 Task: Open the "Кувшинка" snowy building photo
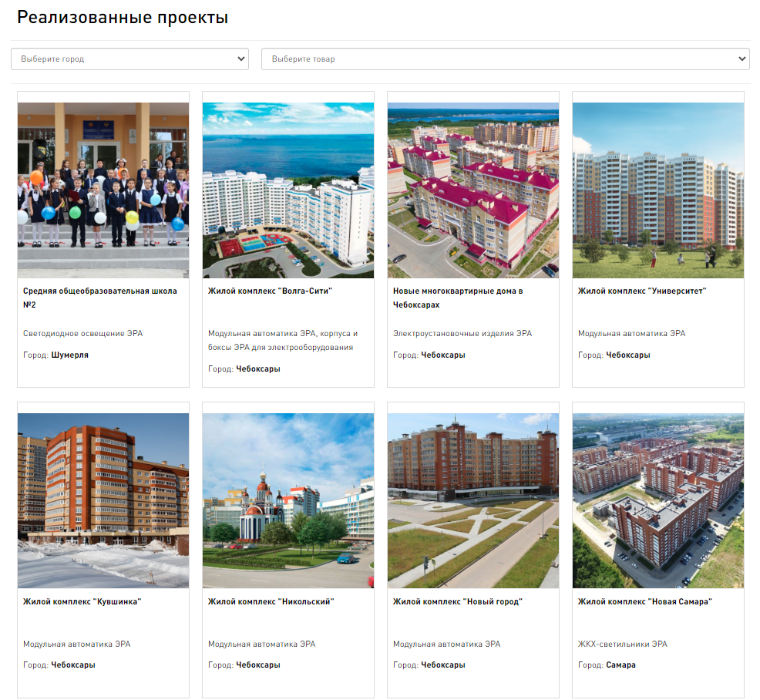coord(103,501)
